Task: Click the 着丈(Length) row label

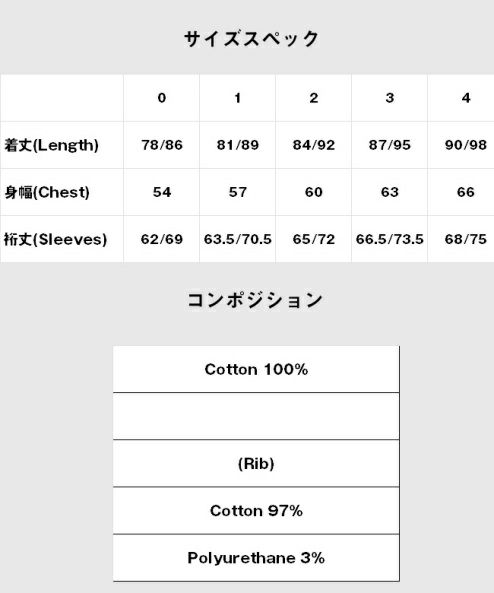Action: 51,145
